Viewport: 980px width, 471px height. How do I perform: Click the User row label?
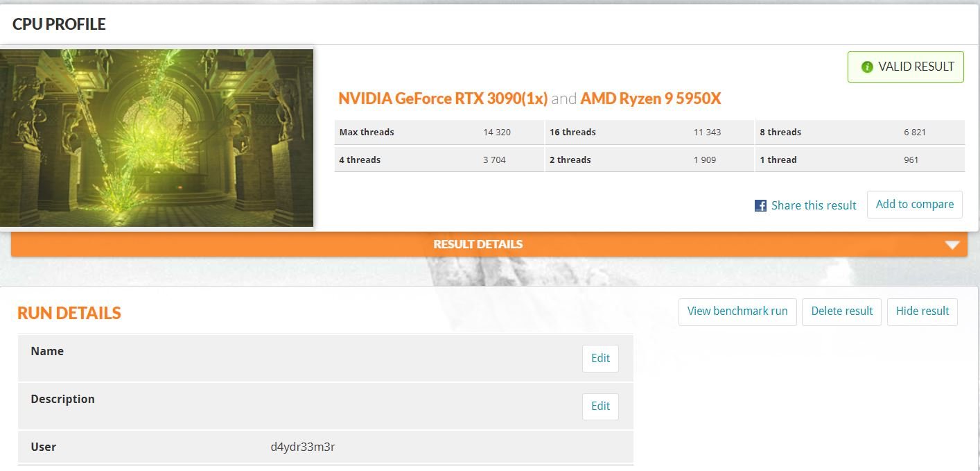[44, 447]
